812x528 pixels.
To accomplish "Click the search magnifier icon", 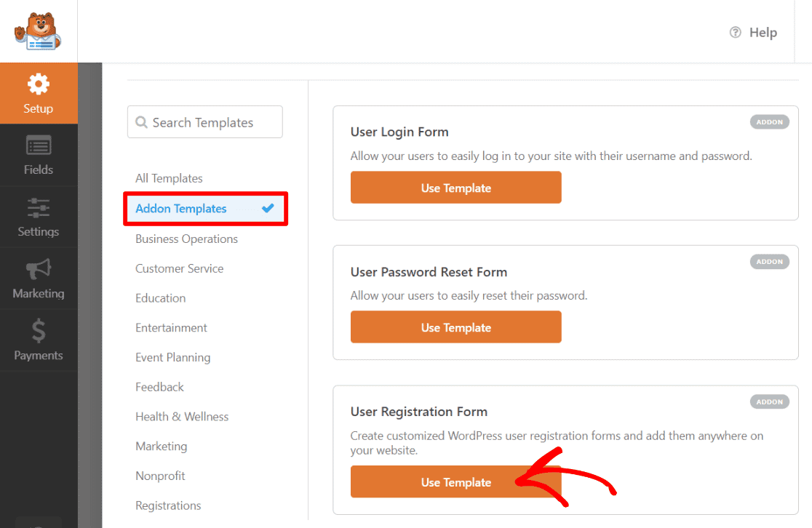I will coord(141,122).
